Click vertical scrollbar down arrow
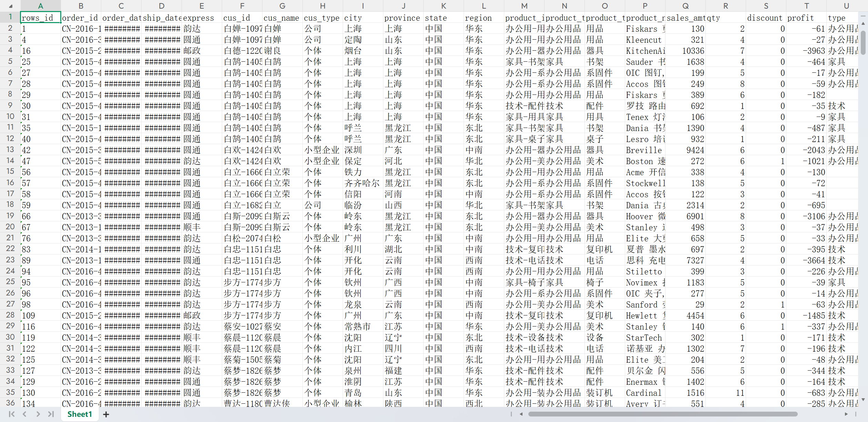The image size is (868, 422). point(863,400)
